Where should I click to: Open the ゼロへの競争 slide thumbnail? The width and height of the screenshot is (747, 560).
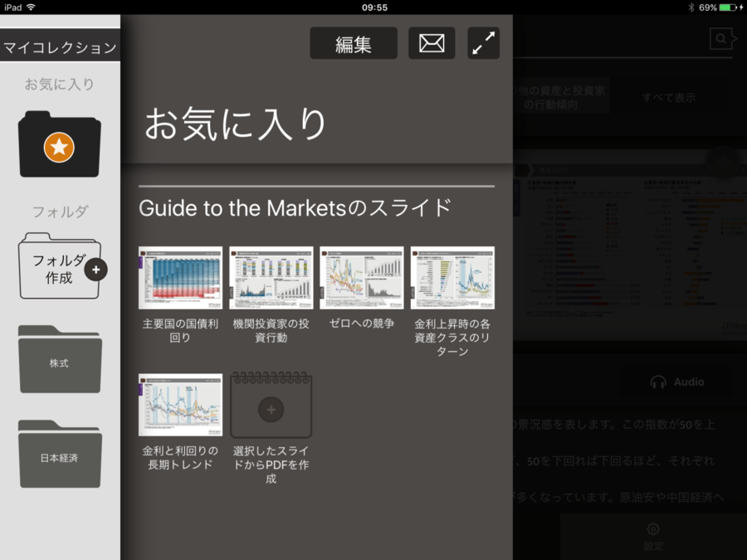(362, 277)
